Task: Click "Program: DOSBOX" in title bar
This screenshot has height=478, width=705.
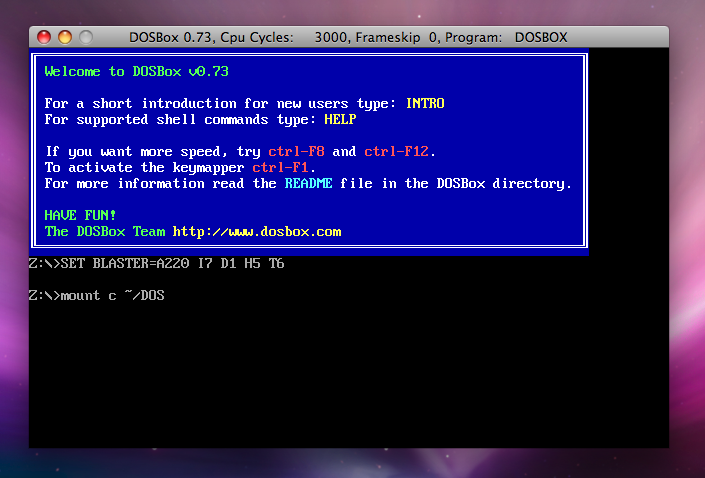Action: point(506,37)
